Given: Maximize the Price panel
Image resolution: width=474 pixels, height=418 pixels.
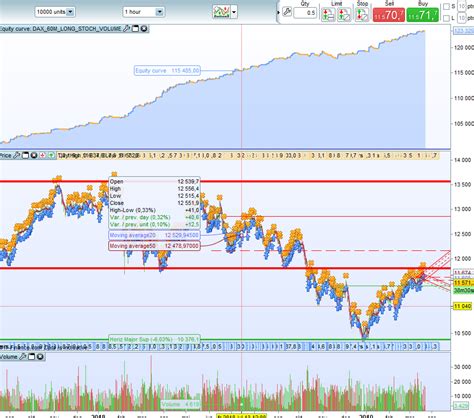Looking at the screenshot, I should [x=25, y=155].
